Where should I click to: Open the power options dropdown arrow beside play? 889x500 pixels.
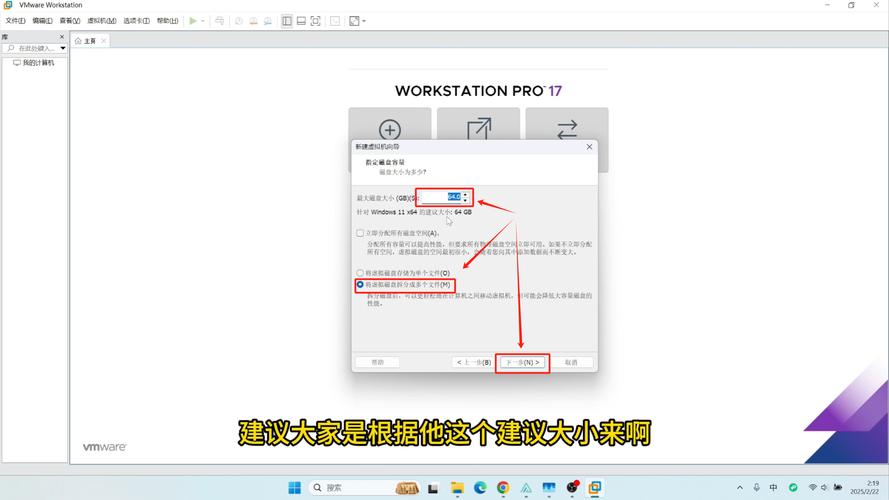(202, 21)
